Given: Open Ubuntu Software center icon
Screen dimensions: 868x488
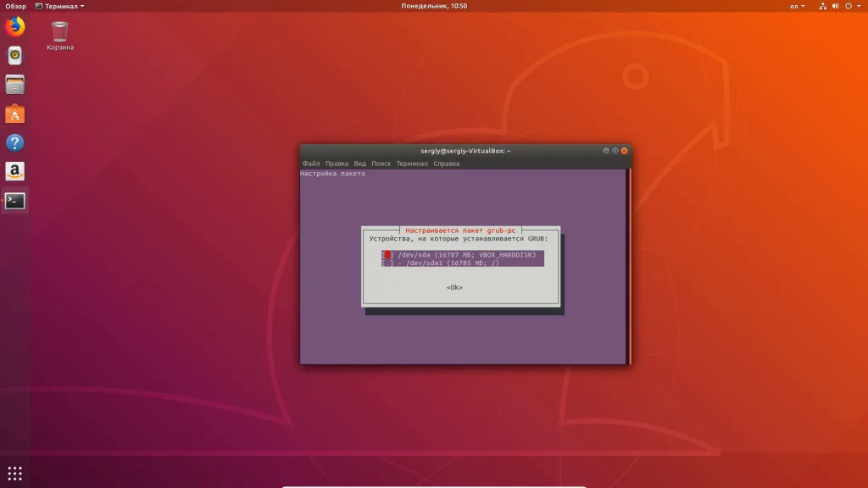Looking at the screenshot, I should click(x=14, y=114).
